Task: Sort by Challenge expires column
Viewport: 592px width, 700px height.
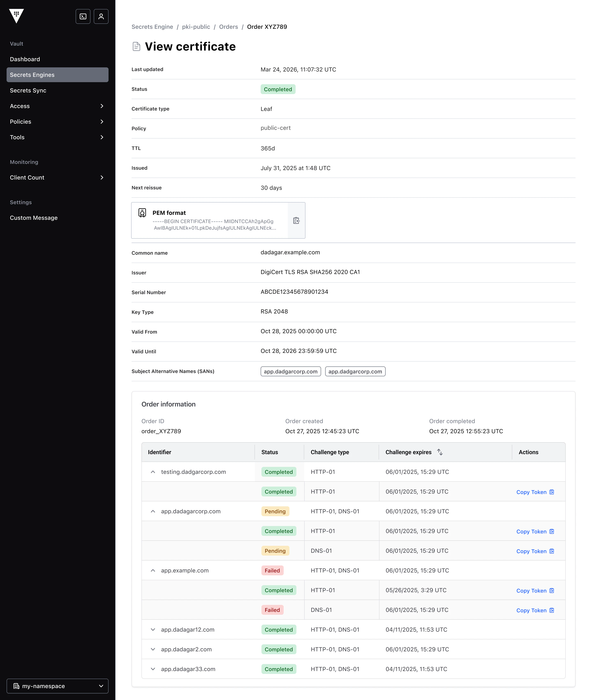Action: (x=440, y=452)
